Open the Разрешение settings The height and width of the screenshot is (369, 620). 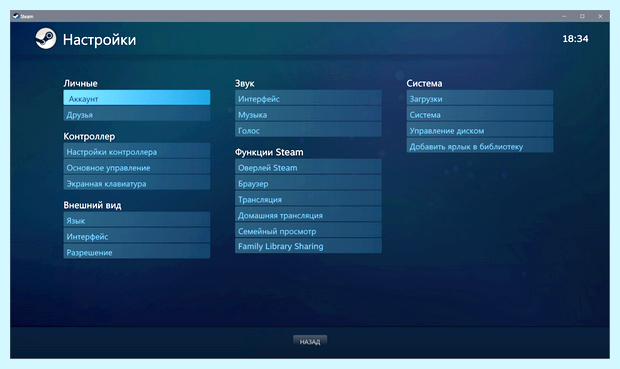[x=136, y=251]
